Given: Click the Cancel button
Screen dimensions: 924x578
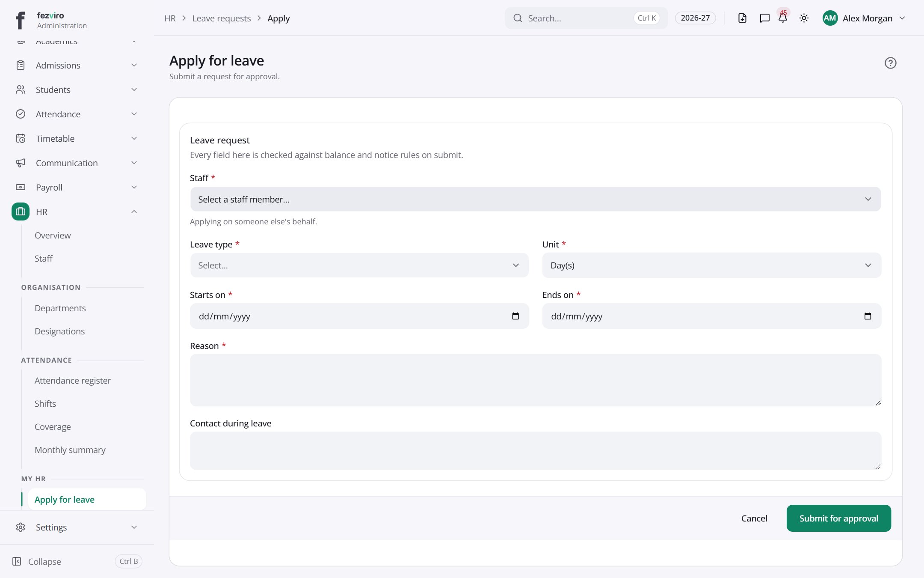Looking at the screenshot, I should click(754, 518).
